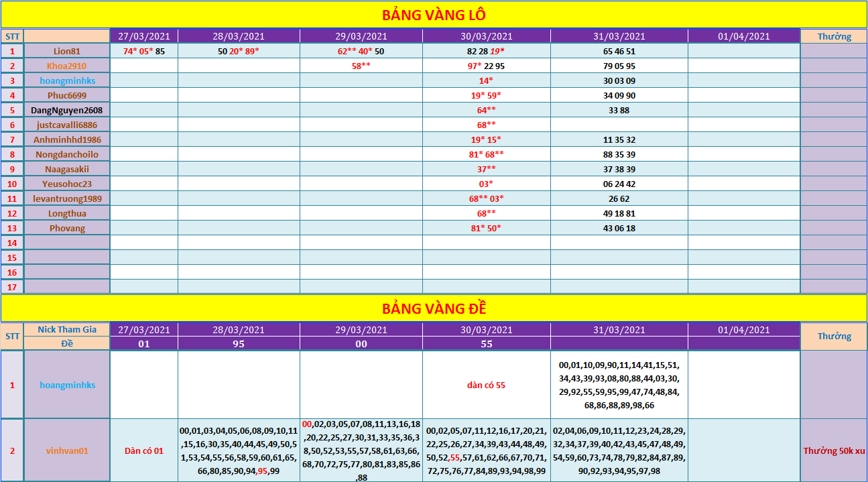Click the levantruong1989 nickname
The width and height of the screenshot is (868, 482).
[x=67, y=198]
